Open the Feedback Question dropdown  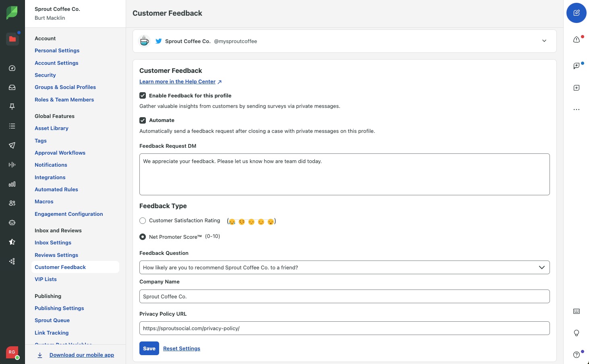[x=344, y=267]
